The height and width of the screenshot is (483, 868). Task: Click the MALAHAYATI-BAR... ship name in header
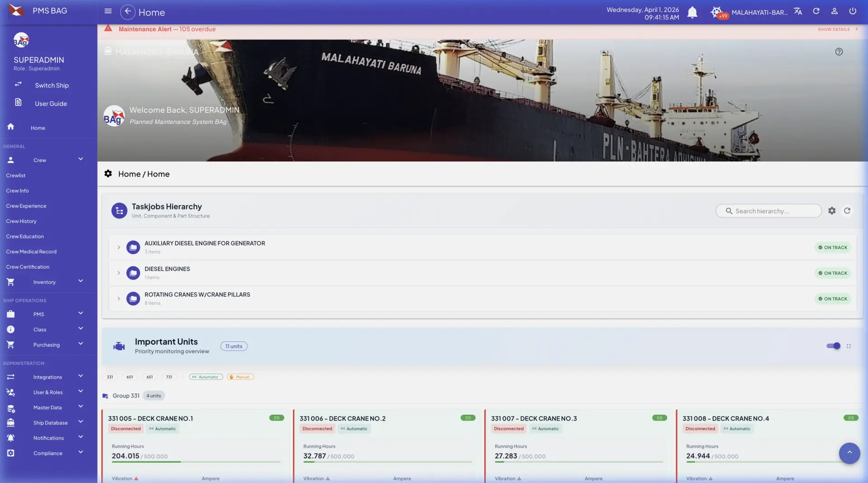[759, 12]
